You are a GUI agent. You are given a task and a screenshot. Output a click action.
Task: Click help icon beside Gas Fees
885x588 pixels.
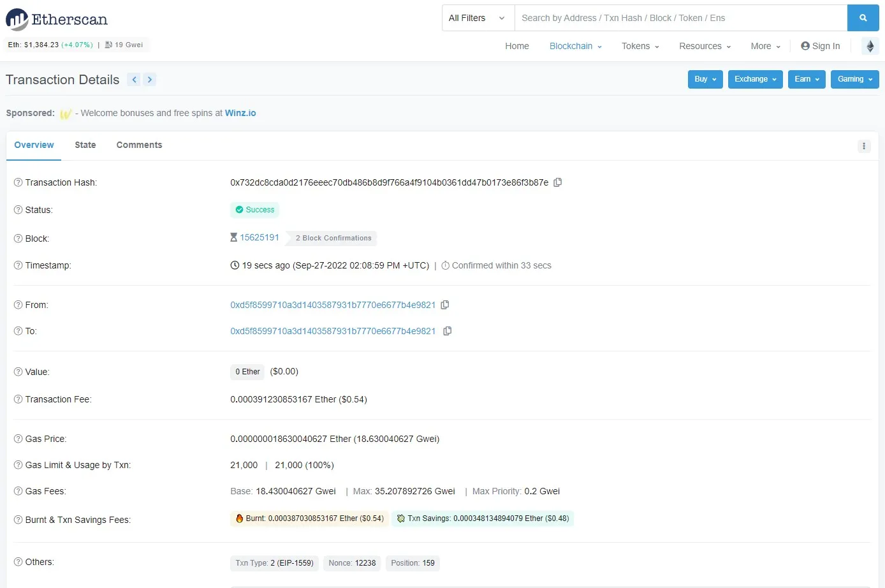(18, 491)
